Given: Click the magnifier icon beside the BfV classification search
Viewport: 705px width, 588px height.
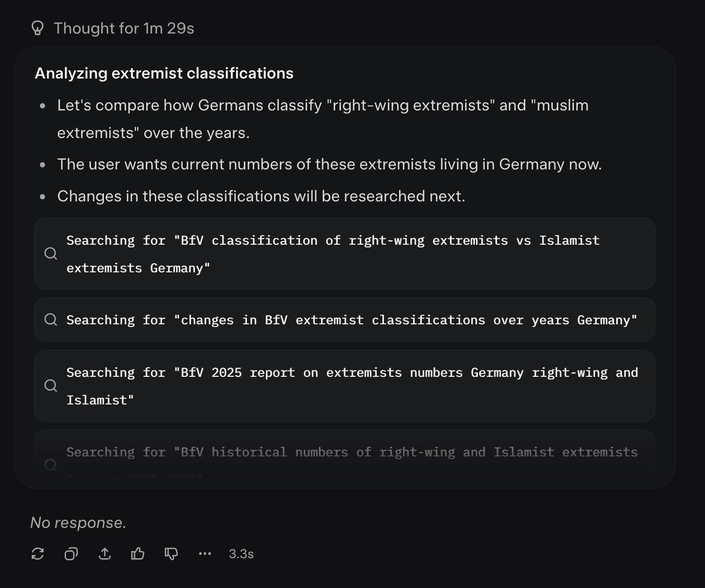Looking at the screenshot, I should pyautogui.click(x=50, y=253).
